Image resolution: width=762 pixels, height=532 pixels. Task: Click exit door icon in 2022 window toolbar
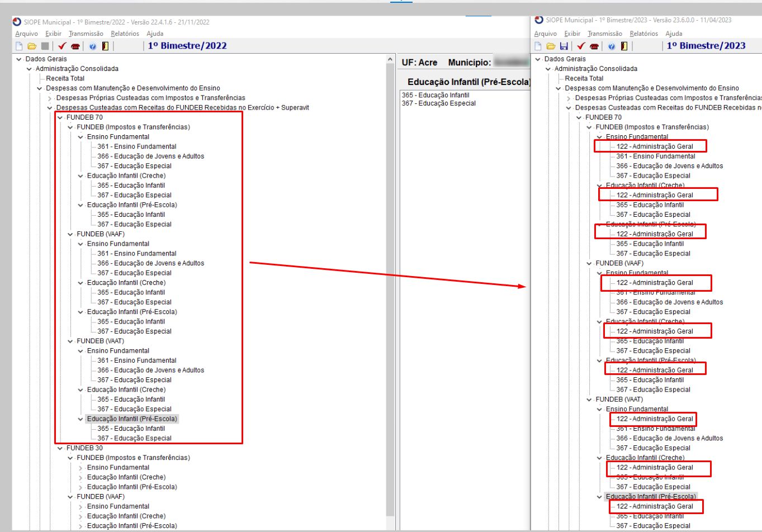pos(105,46)
